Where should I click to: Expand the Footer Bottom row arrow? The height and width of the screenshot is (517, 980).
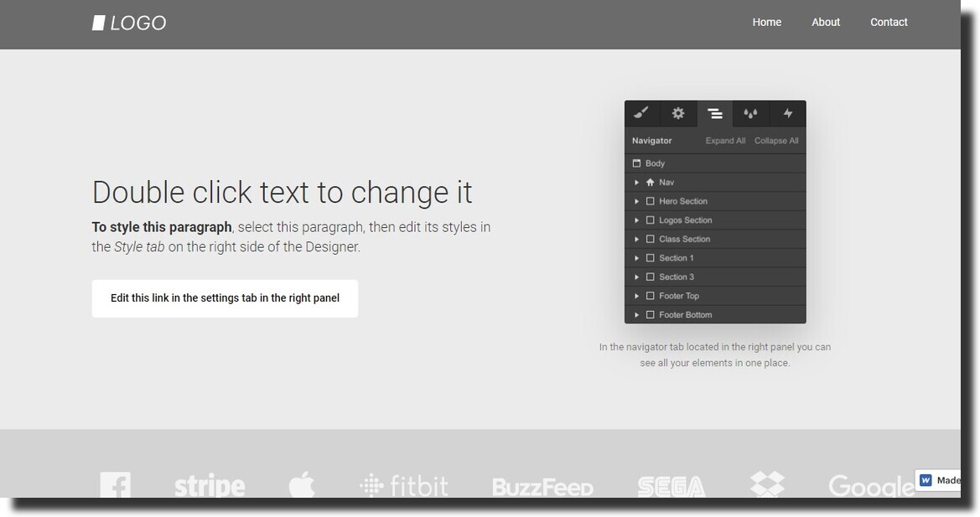pyautogui.click(x=637, y=315)
